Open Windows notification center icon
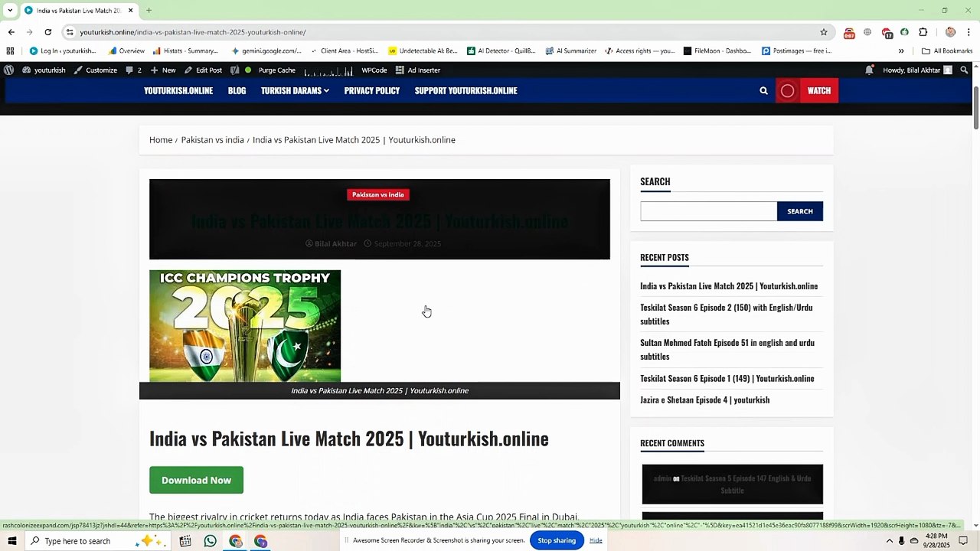This screenshot has width=980, height=551. click(963, 541)
